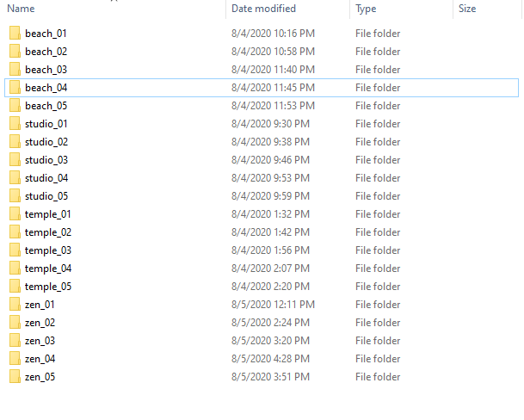Sort by the Size column header

pos(467,9)
